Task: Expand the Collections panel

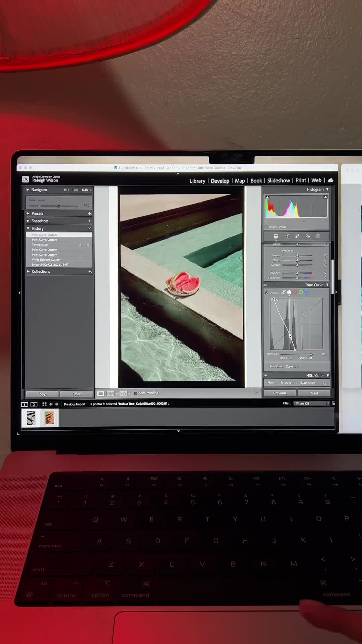Action: point(28,271)
